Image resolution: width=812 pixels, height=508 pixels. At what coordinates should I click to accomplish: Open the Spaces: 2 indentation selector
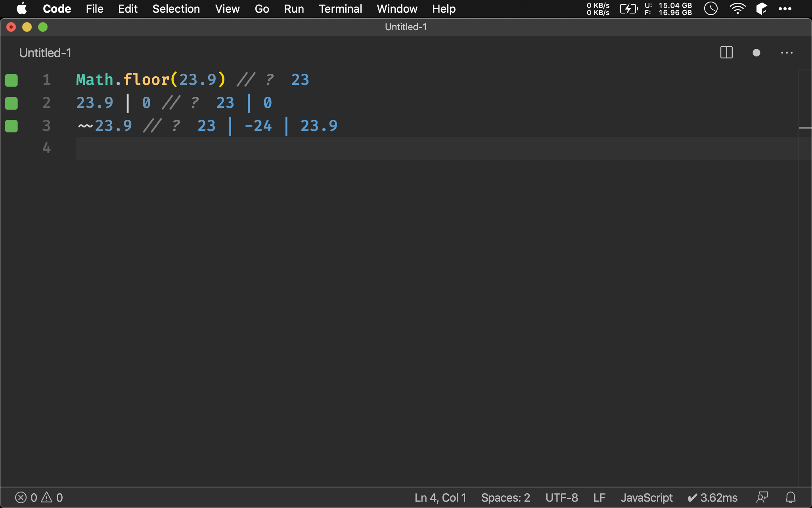tap(506, 497)
